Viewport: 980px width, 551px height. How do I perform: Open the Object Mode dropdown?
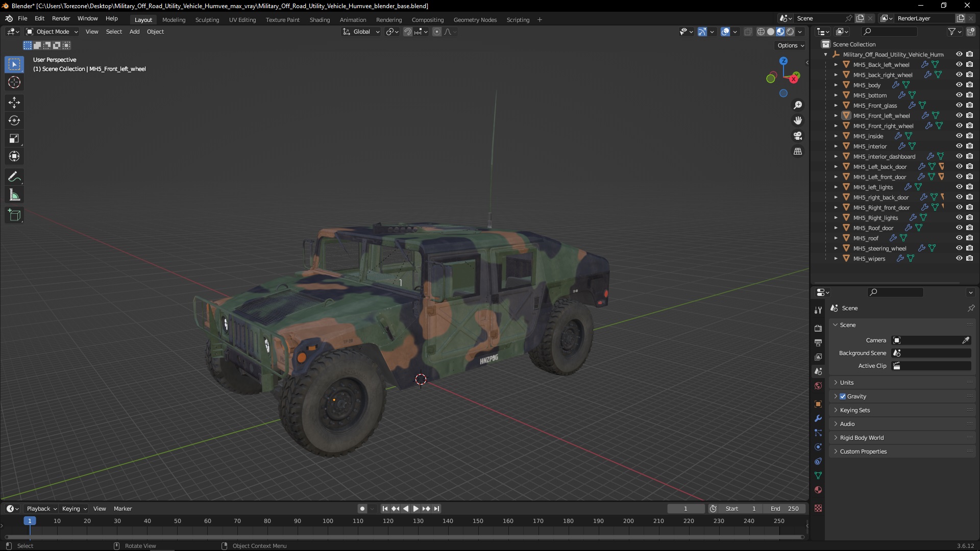pyautogui.click(x=52, y=32)
